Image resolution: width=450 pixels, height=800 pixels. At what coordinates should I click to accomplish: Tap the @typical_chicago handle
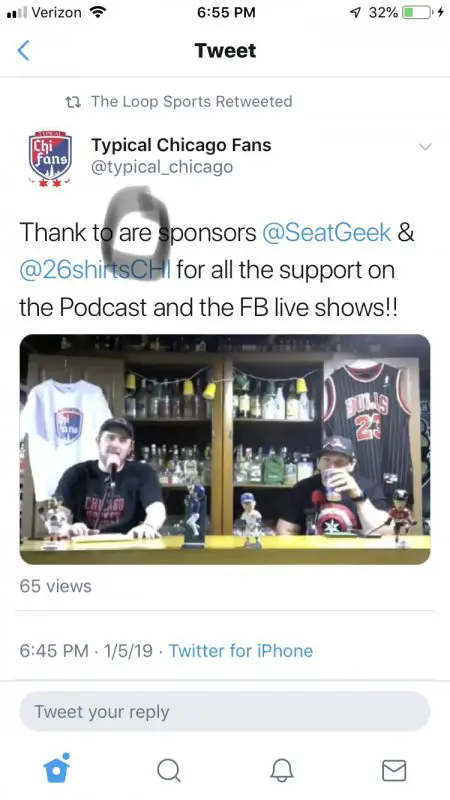pyautogui.click(x=162, y=167)
